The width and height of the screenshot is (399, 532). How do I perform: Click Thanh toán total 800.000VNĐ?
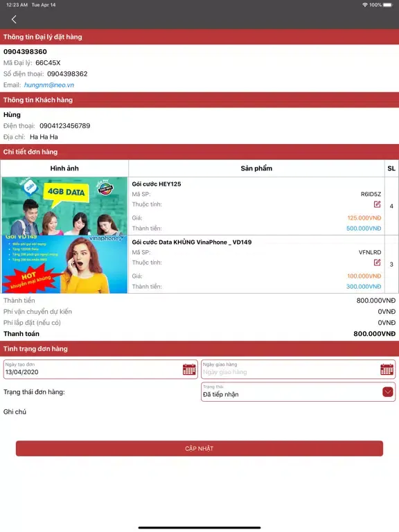[375, 334]
